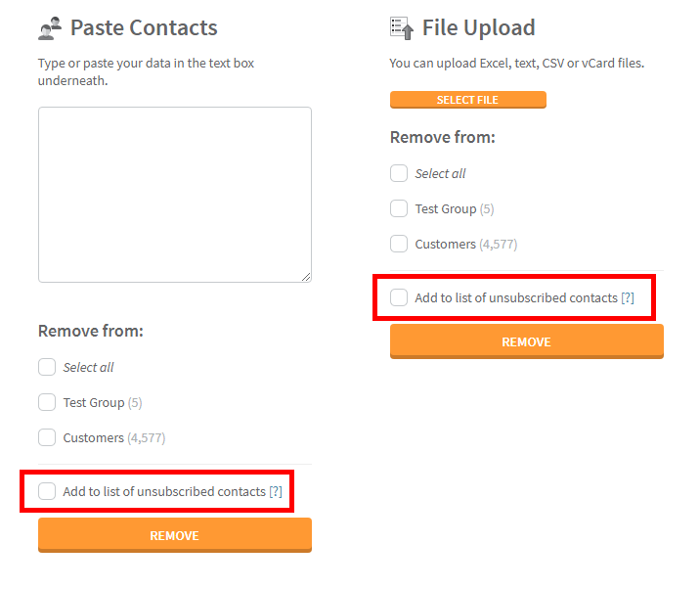The image size is (700, 589).
Task: Click the text box resize handle
Action: point(306,277)
